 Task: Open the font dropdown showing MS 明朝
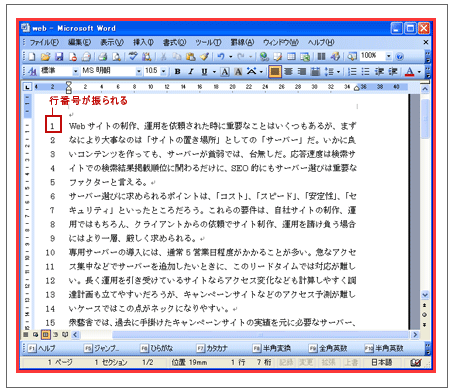point(139,71)
